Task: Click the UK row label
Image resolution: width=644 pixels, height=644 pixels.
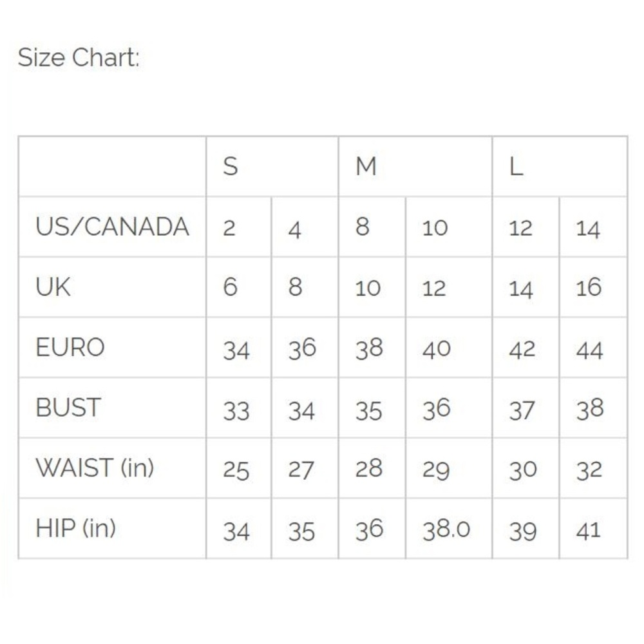Action: point(53,287)
